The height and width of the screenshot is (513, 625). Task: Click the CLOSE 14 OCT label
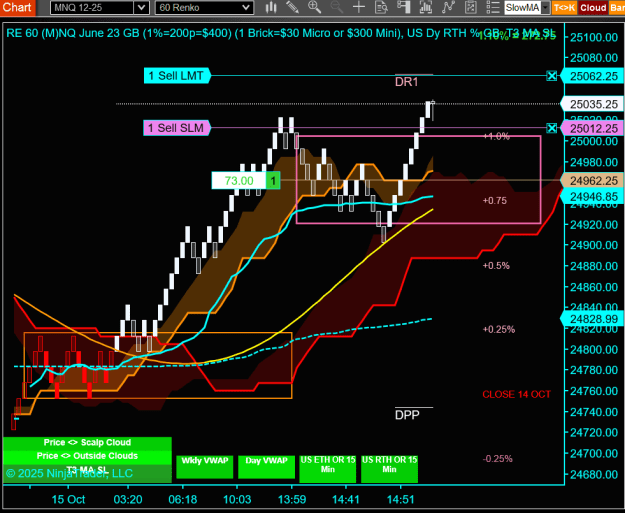point(517,394)
